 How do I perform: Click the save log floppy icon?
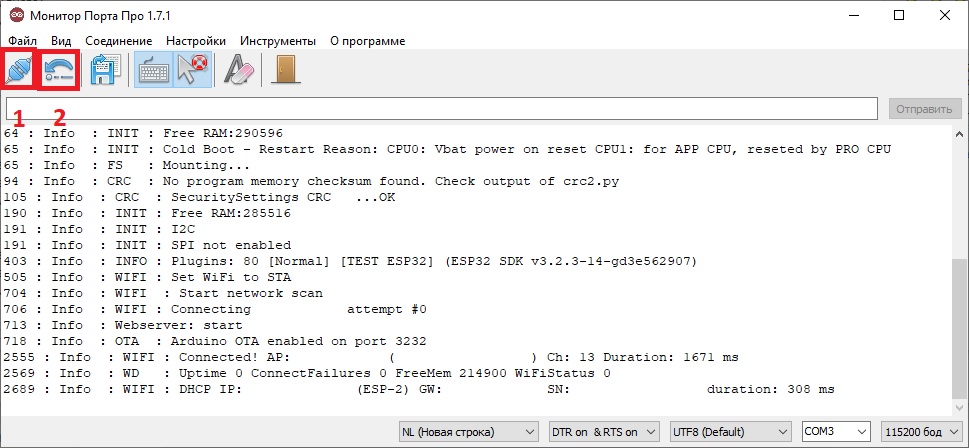(x=106, y=69)
